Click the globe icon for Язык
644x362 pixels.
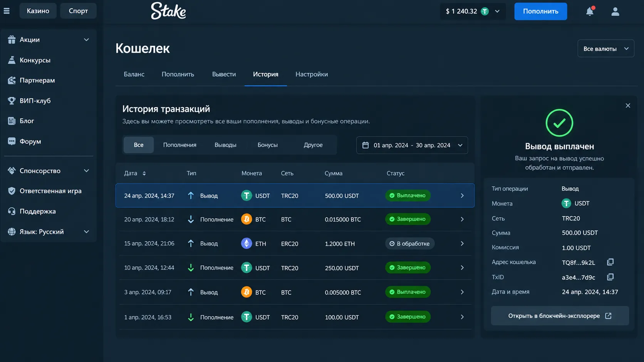[12, 232]
